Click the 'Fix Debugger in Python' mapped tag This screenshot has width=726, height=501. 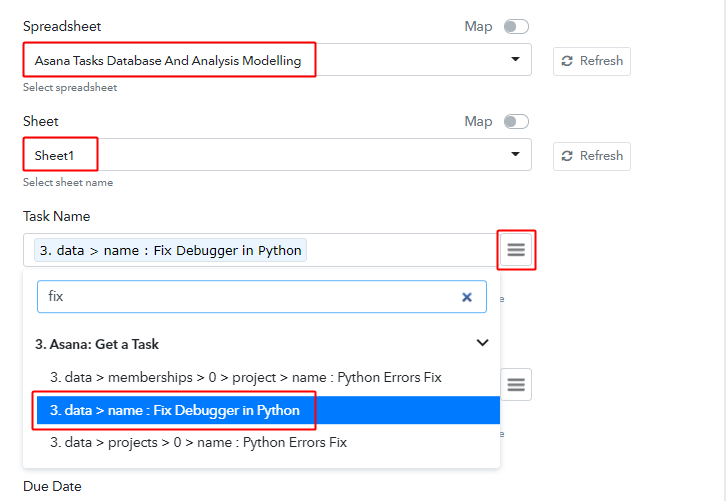170,250
